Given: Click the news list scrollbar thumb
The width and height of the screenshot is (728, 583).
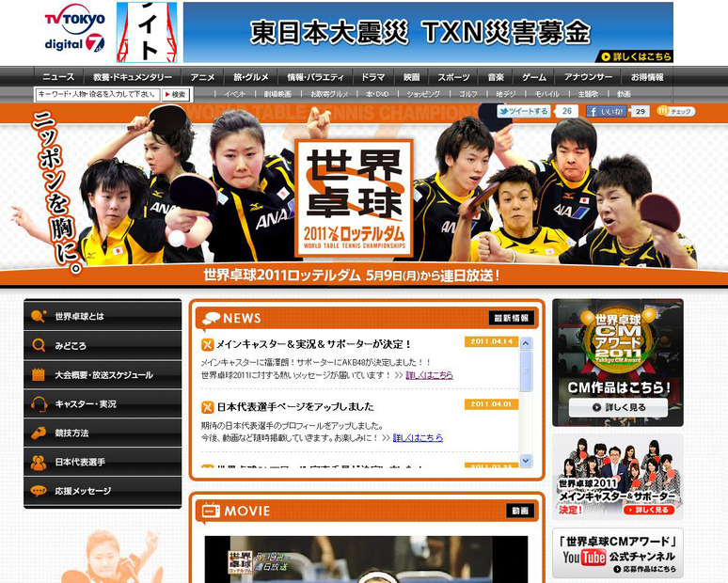Looking at the screenshot, I should point(526,370).
